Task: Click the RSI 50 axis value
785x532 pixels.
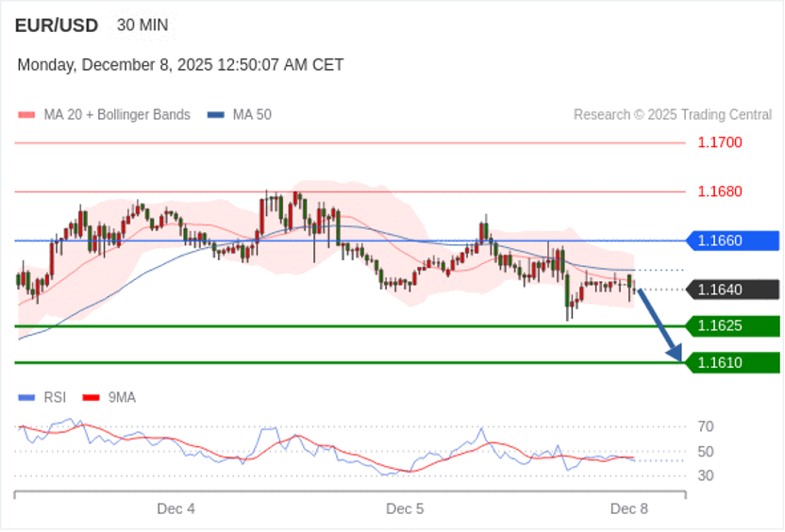Action: tap(706, 452)
